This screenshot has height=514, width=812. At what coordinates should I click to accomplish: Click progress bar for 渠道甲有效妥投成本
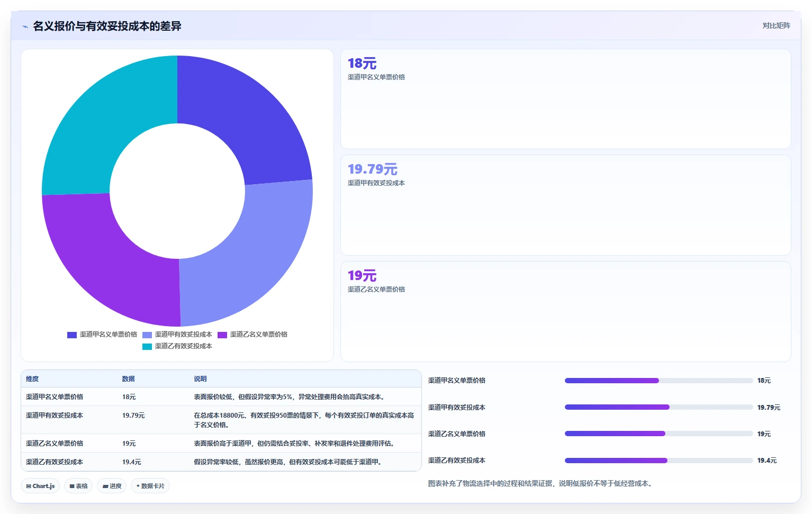658,407
